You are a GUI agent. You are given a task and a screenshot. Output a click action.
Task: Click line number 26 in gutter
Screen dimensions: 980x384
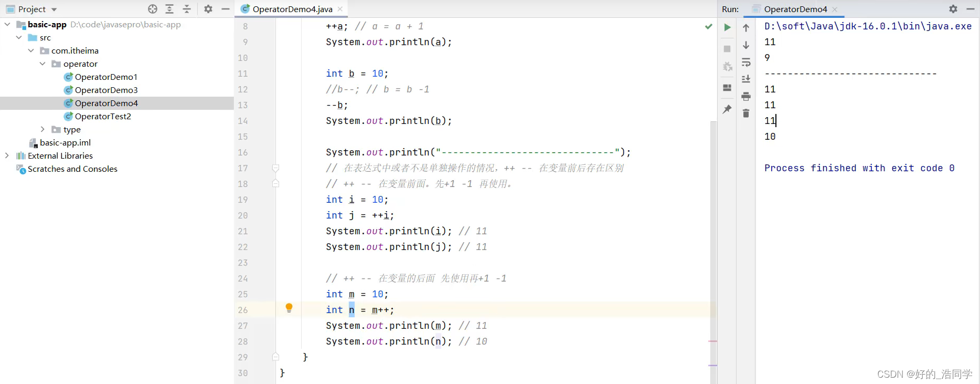[243, 310]
